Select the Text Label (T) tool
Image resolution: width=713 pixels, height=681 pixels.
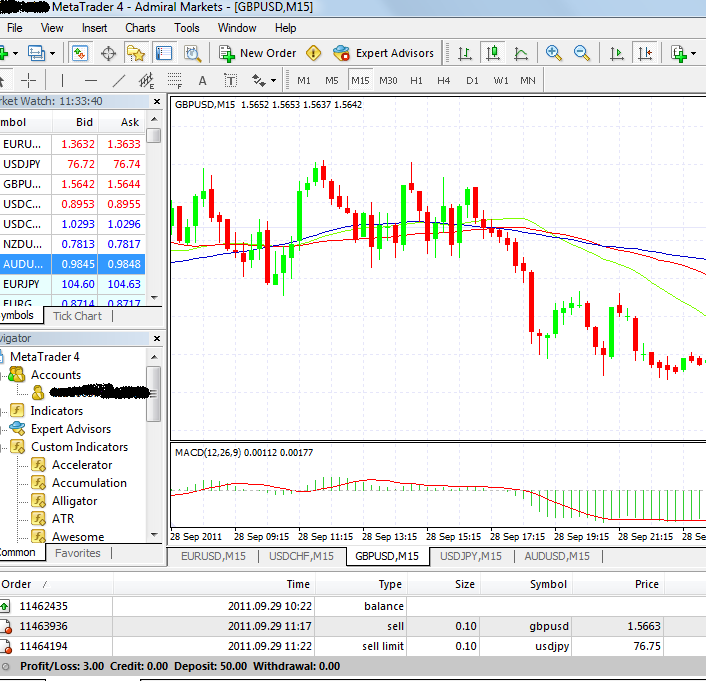coord(231,80)
